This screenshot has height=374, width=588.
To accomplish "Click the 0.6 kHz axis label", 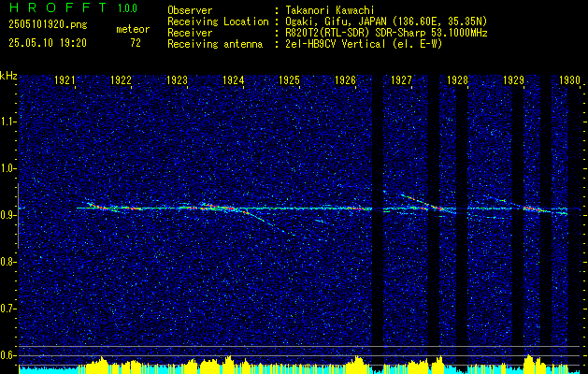I will 8,355.
